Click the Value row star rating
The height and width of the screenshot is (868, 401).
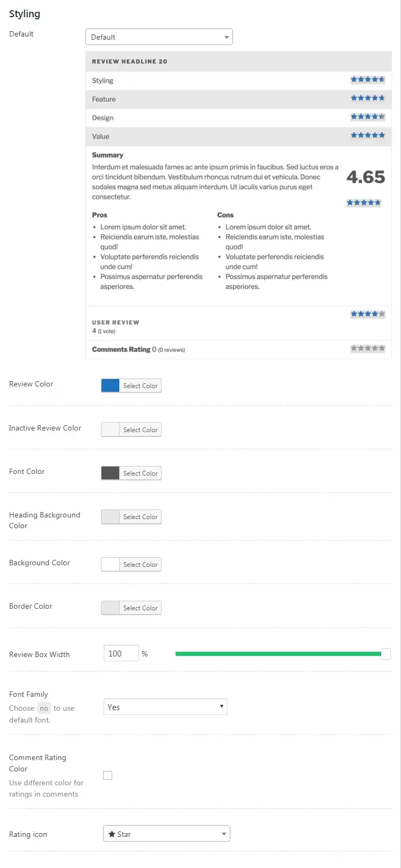coord(368,135)
